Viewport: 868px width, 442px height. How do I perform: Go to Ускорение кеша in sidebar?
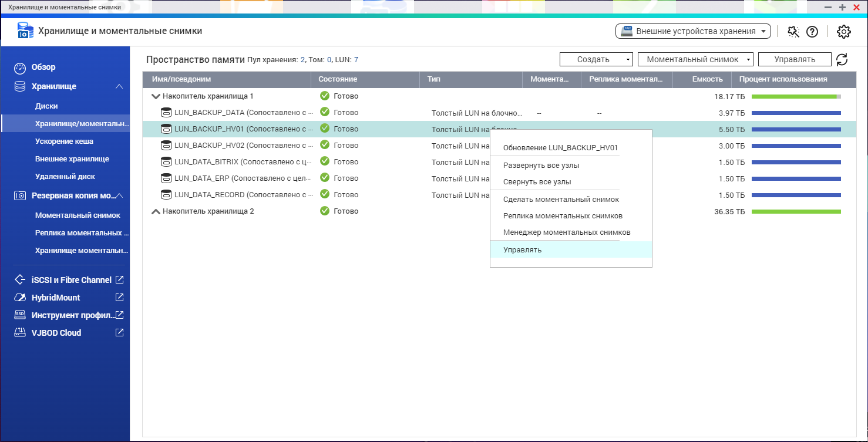pos(64,141)
